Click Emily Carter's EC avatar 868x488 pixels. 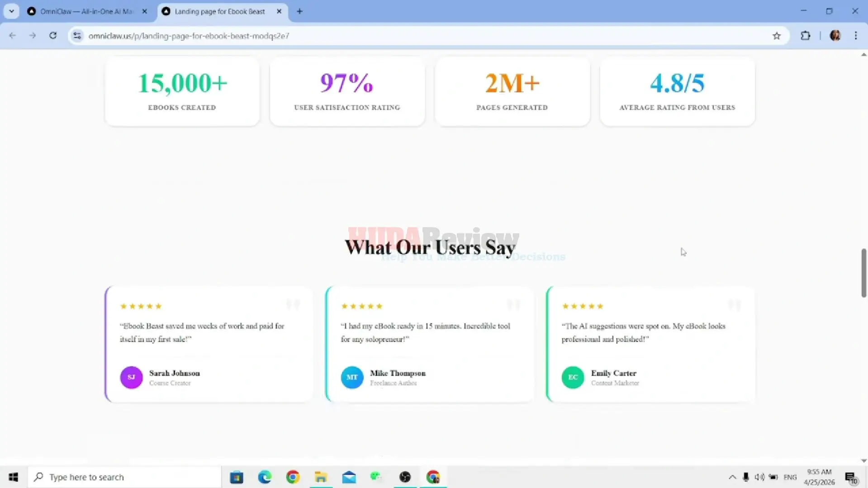(x=573, y=377)
